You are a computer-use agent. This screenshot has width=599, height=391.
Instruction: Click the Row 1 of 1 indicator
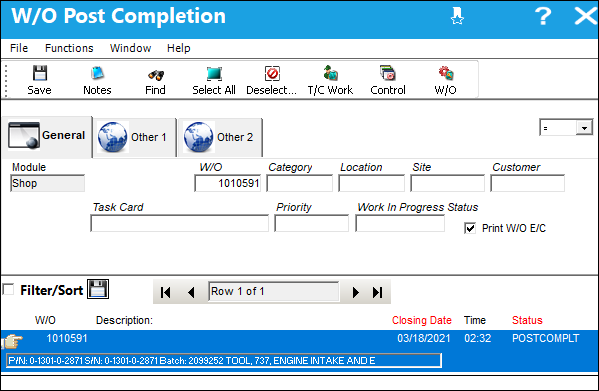pyautogui.click(x=274, y=292)
